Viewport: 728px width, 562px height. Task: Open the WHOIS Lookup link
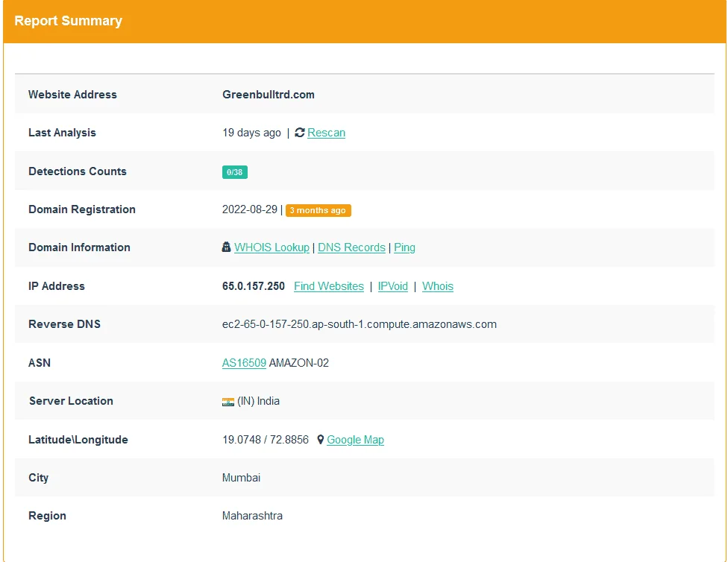(x=272, y=247)
